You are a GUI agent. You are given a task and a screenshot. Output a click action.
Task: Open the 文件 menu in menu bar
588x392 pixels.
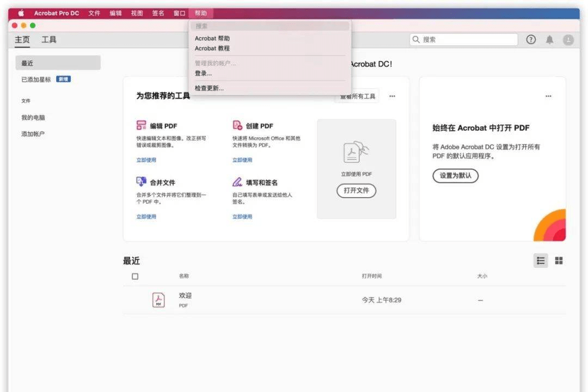94,13
